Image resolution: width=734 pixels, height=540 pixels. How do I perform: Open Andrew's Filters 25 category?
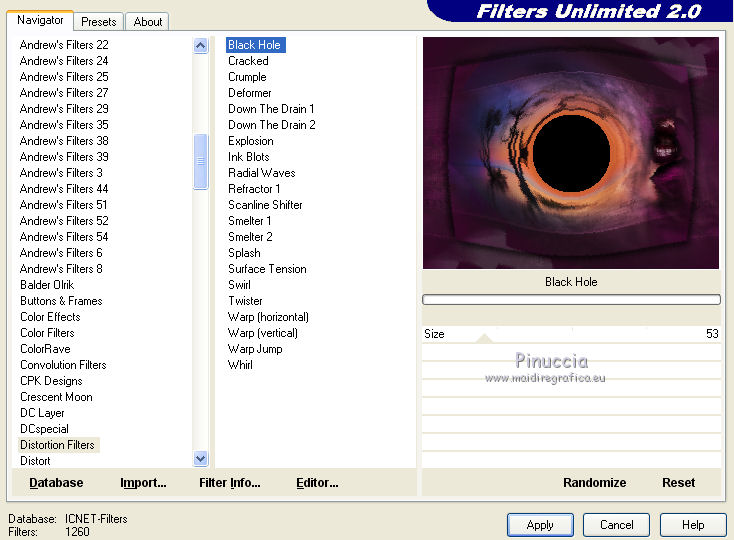tap(64, 76)
